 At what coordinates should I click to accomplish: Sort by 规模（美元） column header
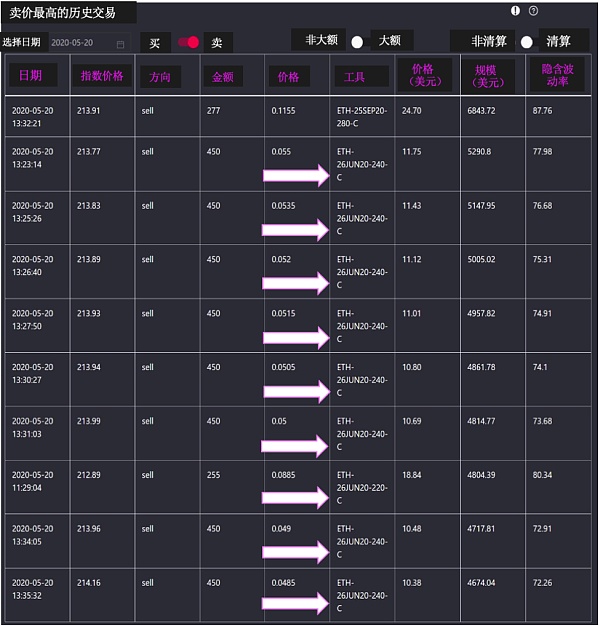(x=489, y=75)
